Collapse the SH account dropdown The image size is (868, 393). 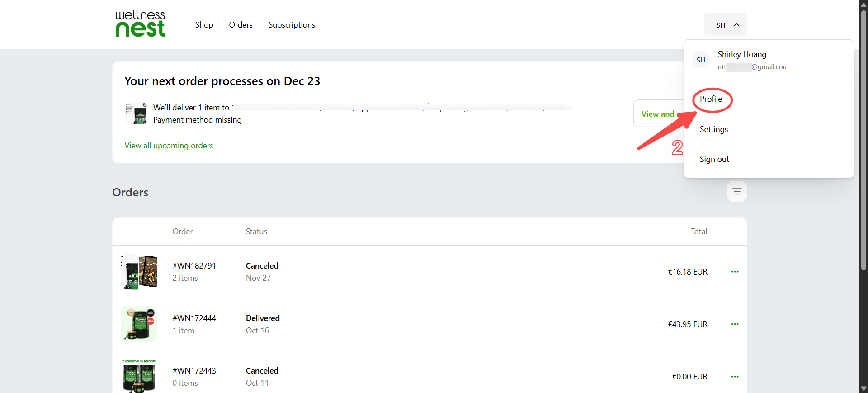click(x=725, y=25)
